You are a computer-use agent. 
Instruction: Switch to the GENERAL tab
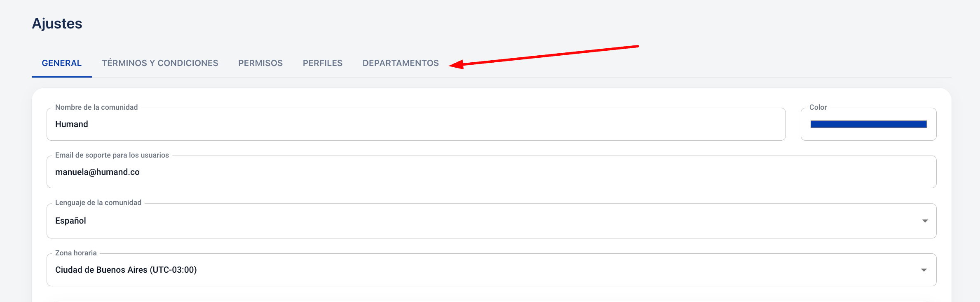[62, 63]
